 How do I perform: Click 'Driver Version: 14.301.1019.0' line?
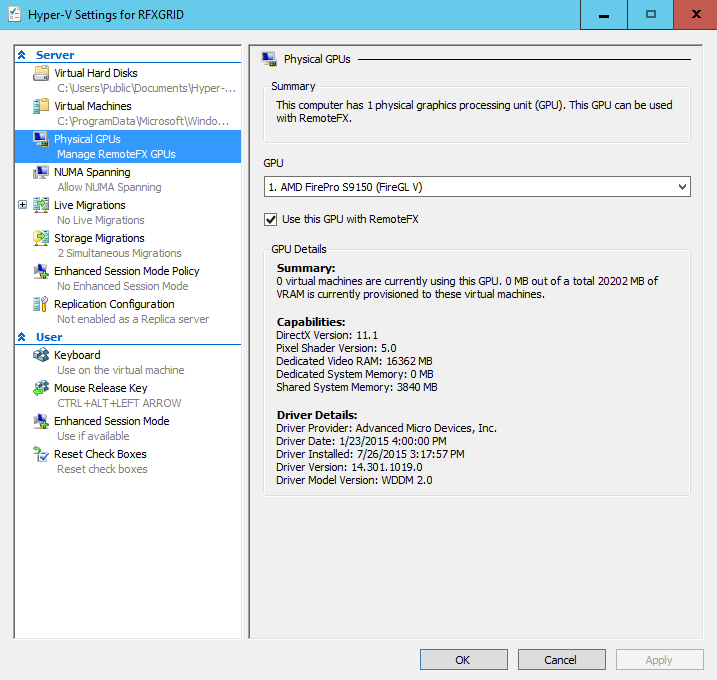point(349,467)
